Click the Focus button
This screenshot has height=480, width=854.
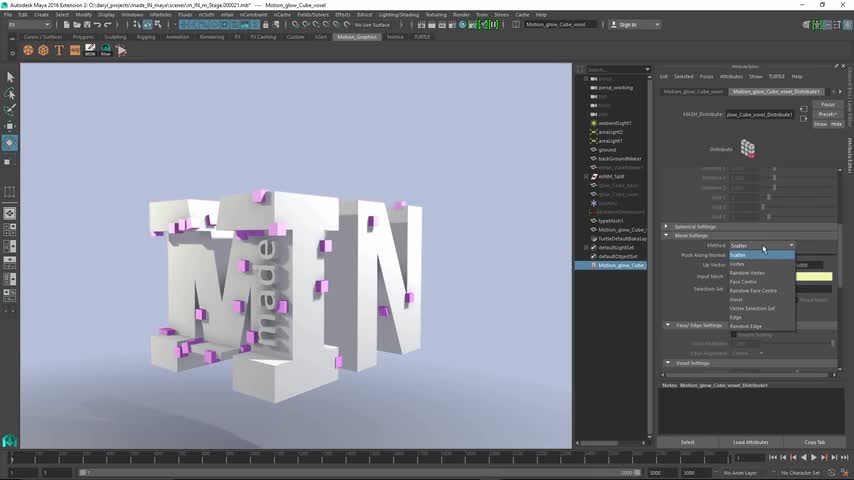(828, 105)
